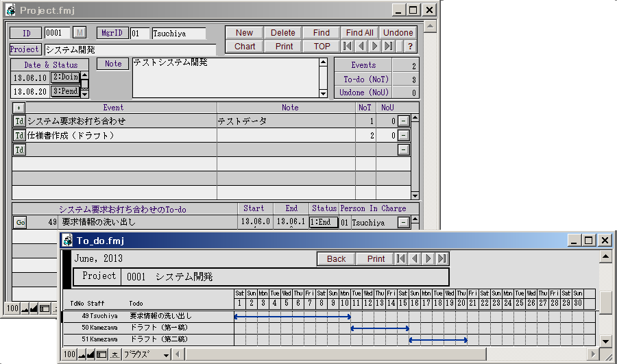This screenshot has width=617, height=364.
Task: Remove to-do 49 Tsuchiya with minus button
Action: click(x=403, y=222)
